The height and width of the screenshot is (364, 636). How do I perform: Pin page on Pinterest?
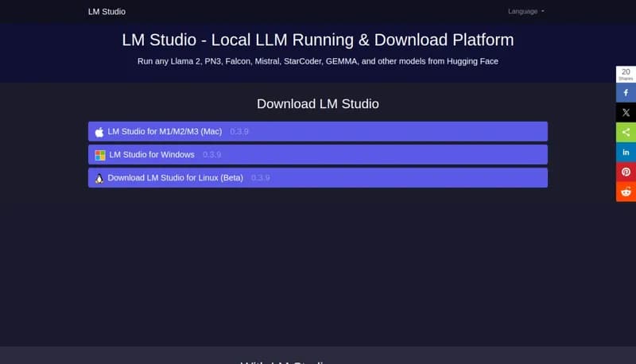626,172
